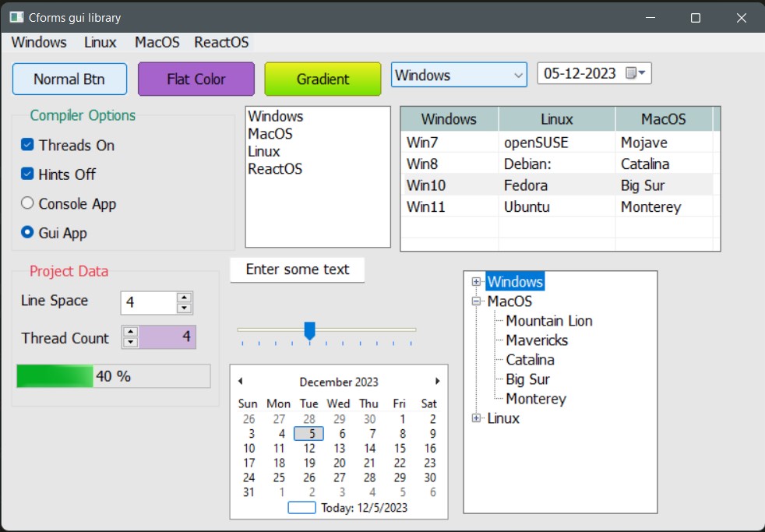Click the calendar month title December 2023

(x=339, y=382)
